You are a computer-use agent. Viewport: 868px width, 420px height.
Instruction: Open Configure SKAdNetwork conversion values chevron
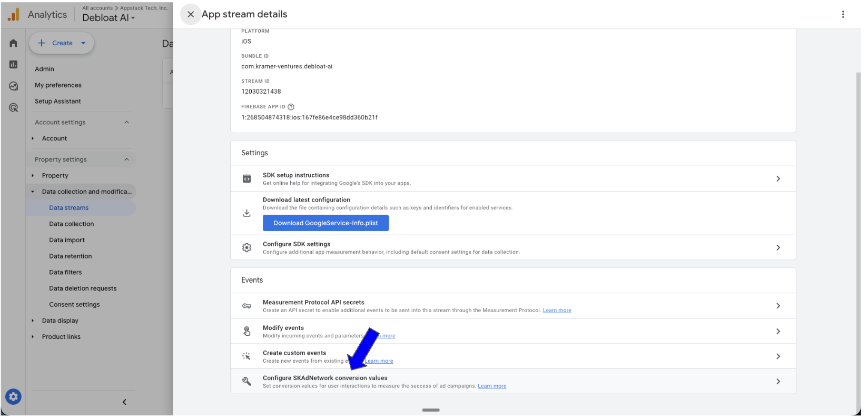pos(778,382)
